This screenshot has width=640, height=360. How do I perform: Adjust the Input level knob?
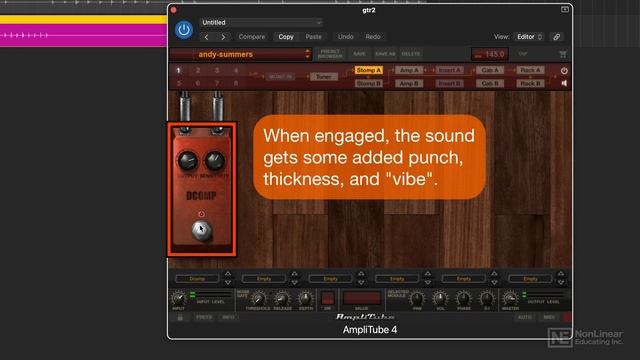coord(178,299)
